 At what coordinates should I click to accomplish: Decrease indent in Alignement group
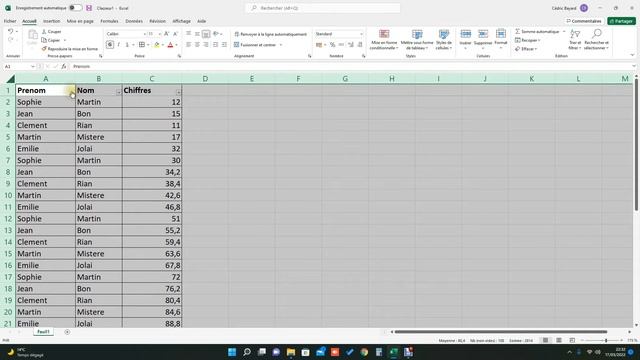[216, 44]
